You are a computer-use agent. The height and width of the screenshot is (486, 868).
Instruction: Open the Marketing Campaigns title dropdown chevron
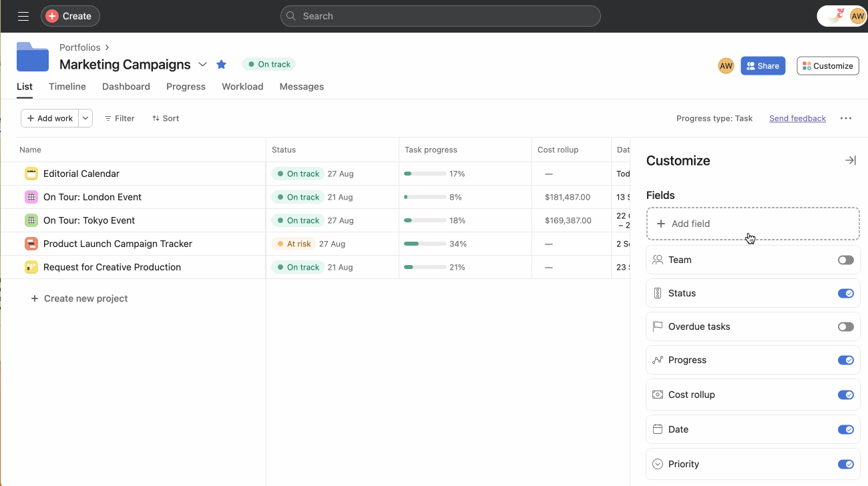203,65
